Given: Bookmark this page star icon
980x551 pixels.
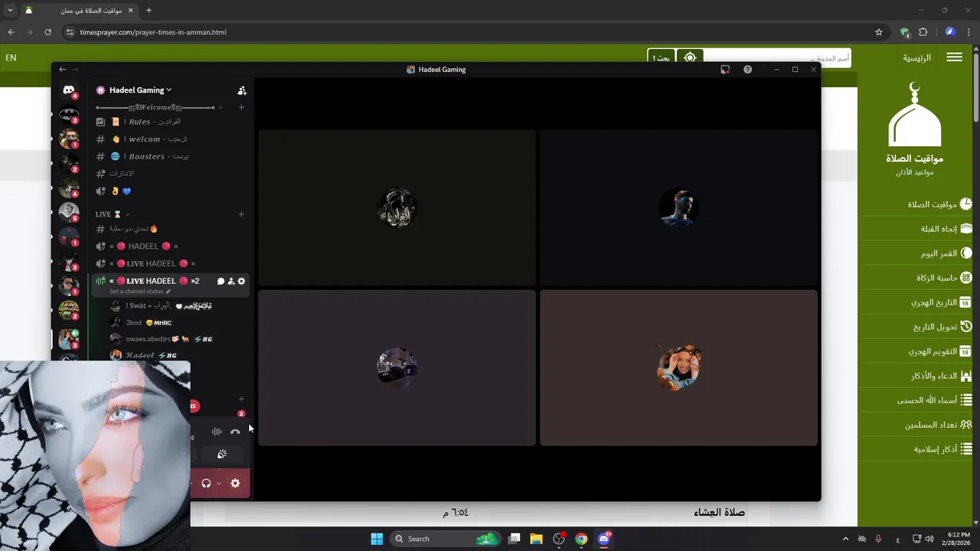Looking at the screenshot, I should tap(879, 32).
